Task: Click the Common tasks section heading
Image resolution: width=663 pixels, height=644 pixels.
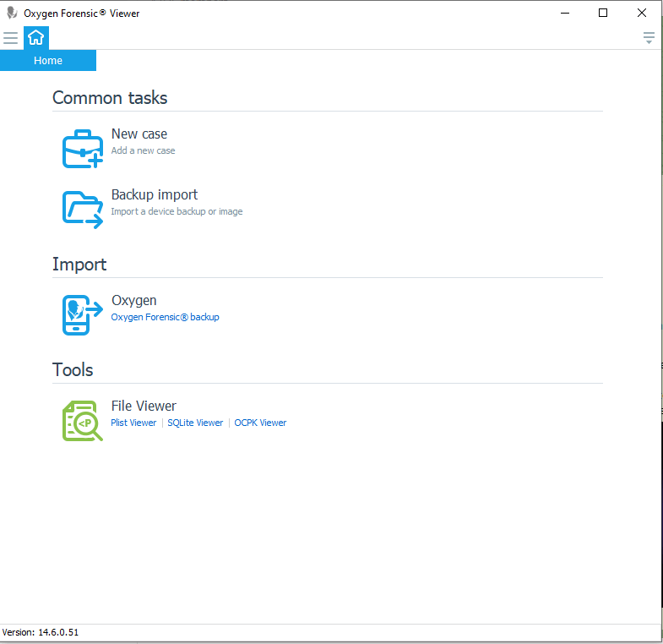Action: click(110, 98)
